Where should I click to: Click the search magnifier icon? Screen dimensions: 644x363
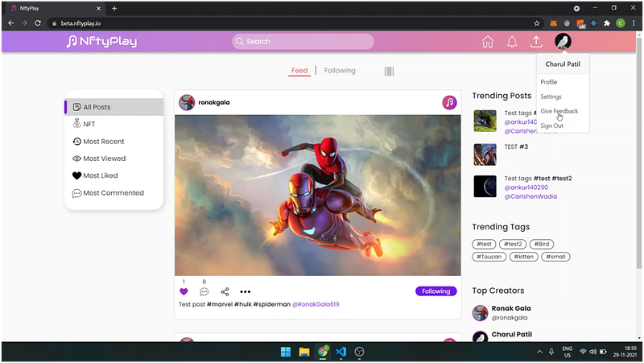(240, 42)
